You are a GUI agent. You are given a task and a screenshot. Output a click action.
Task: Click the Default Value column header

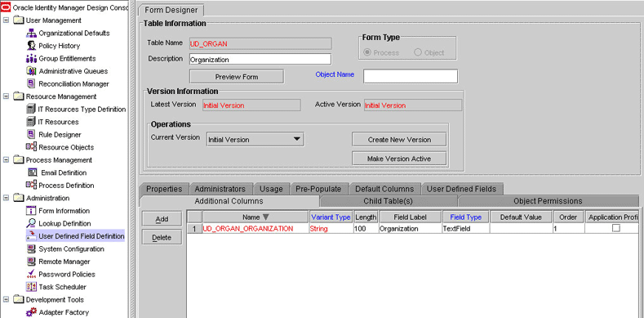pyautogui.click(x=522, y=217)
